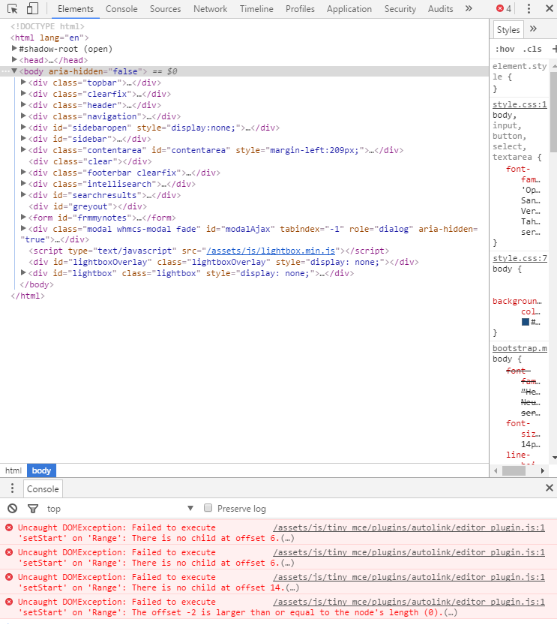559x624 pixels.
Task: Click the body breadcrumb item
Action: tap(41, 470)
